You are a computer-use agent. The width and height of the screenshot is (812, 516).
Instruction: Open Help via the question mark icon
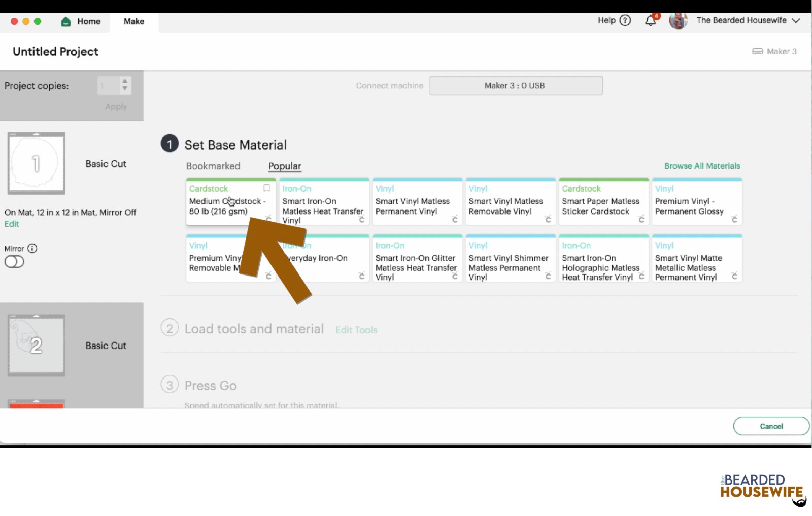625,20
